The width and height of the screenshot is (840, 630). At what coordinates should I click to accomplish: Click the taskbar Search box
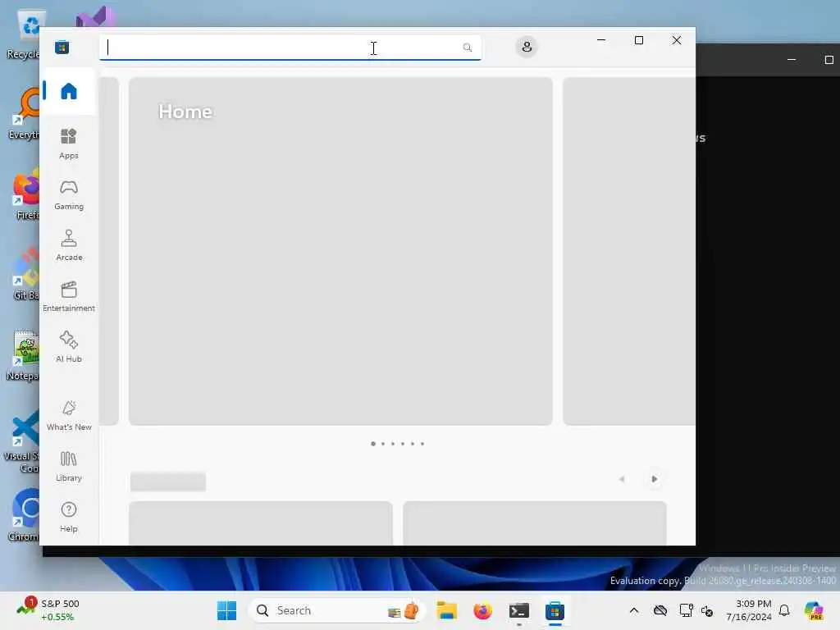pyautogui.click(x=336, y=610)
